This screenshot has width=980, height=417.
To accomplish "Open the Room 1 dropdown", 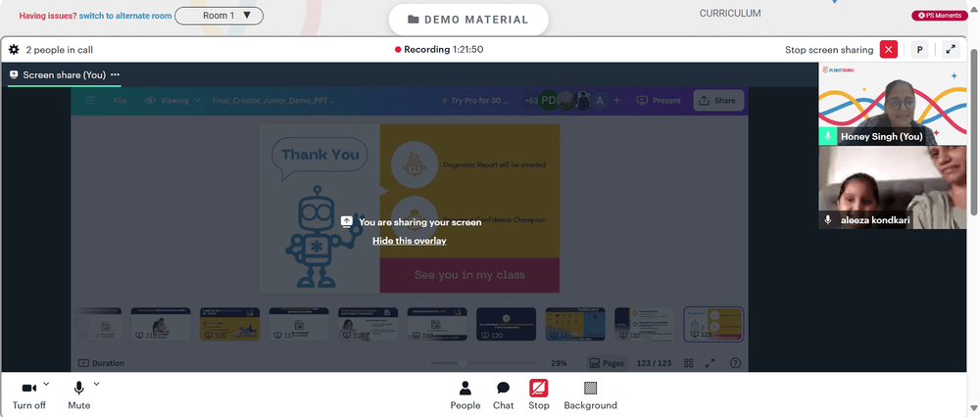I will (219, 16).
